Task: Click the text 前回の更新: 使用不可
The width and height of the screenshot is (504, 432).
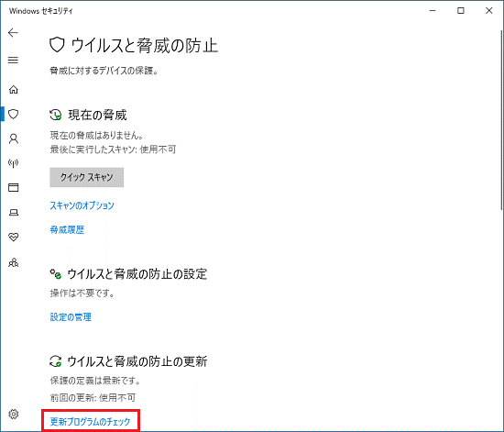Action: [93, 398]
